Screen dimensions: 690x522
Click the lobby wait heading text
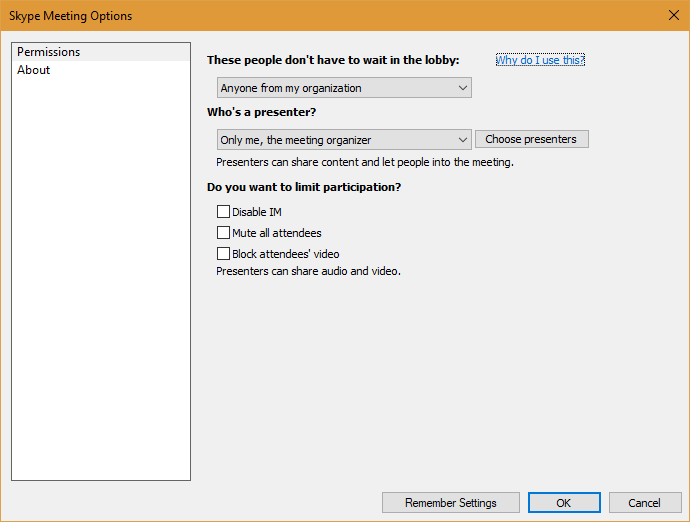pos(333,60)
